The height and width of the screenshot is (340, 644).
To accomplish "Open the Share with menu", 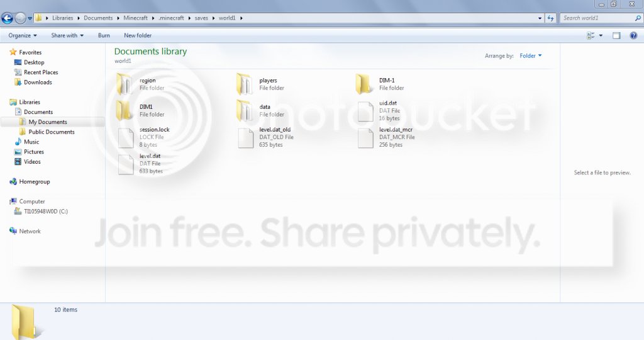I will click(67, 36).
